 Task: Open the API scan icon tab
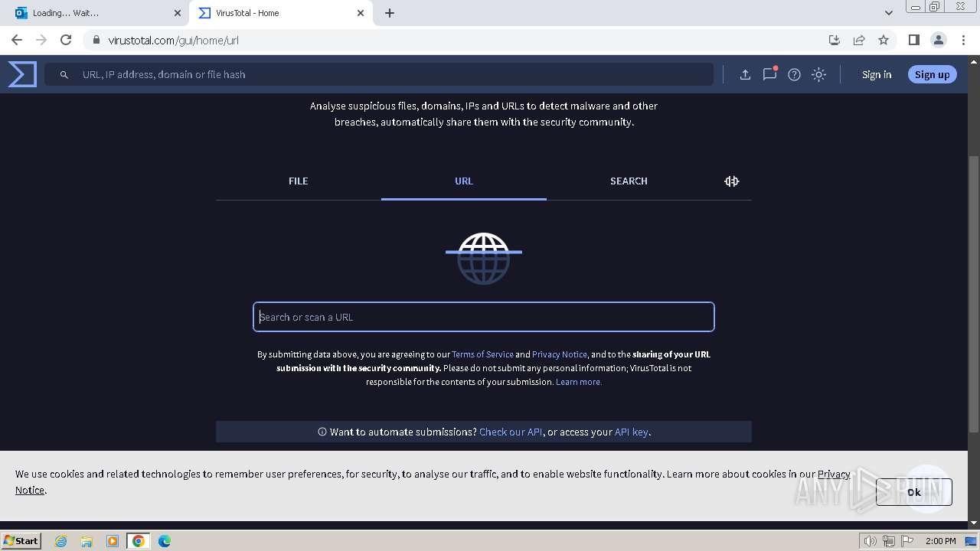731,181
